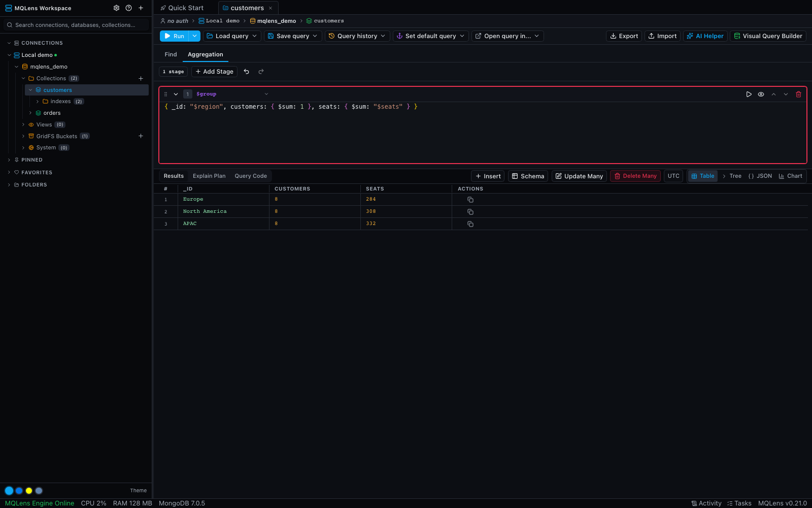Toggle $group stage preview eye icon

click(x=761, y=94)
